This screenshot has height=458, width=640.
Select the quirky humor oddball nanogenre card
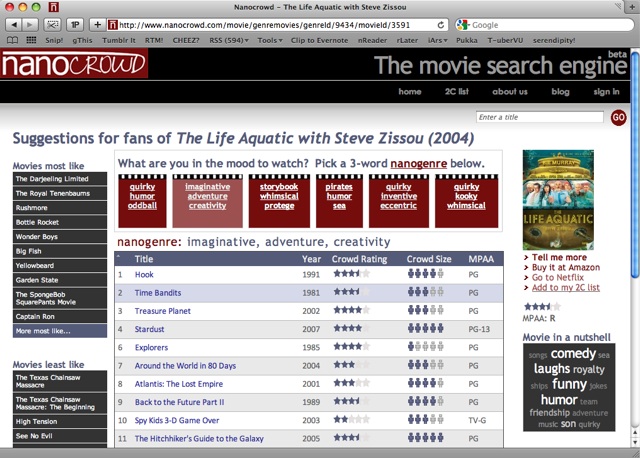pyautogui.click(x=142, y=200)
